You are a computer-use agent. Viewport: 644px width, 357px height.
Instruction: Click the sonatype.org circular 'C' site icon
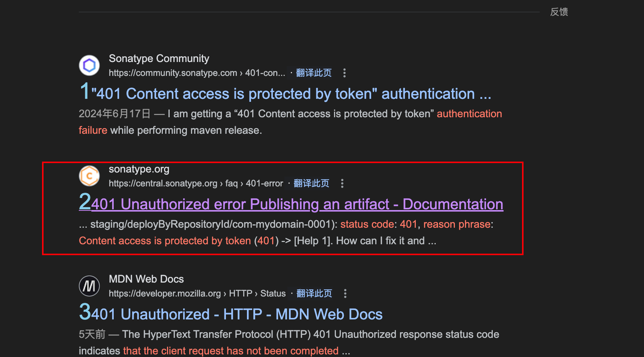tap(89, 175)
